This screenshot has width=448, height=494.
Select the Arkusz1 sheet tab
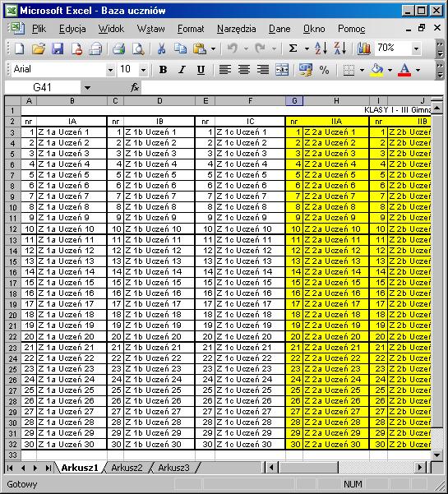pos(80,468)
